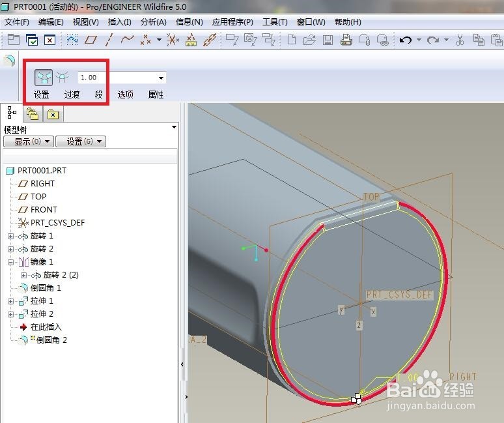Open the 帮助(H) menu
This screenshot has width=504, height=423.
[348, 22]
